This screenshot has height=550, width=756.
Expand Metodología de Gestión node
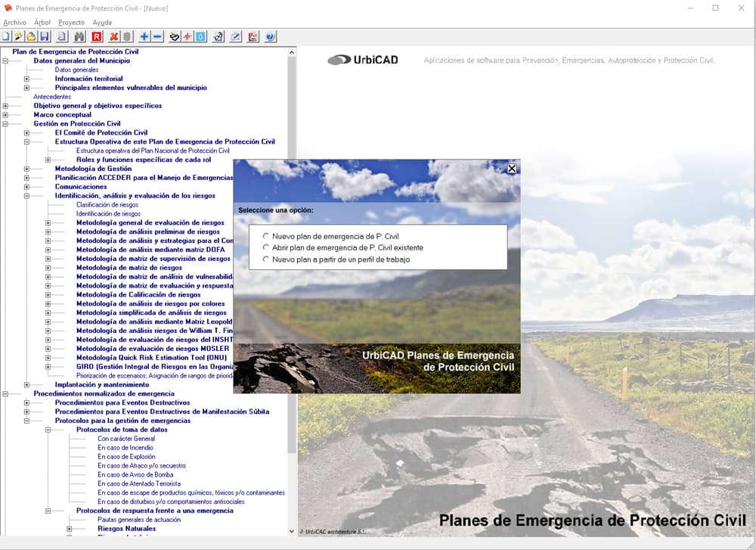(26, 169)
